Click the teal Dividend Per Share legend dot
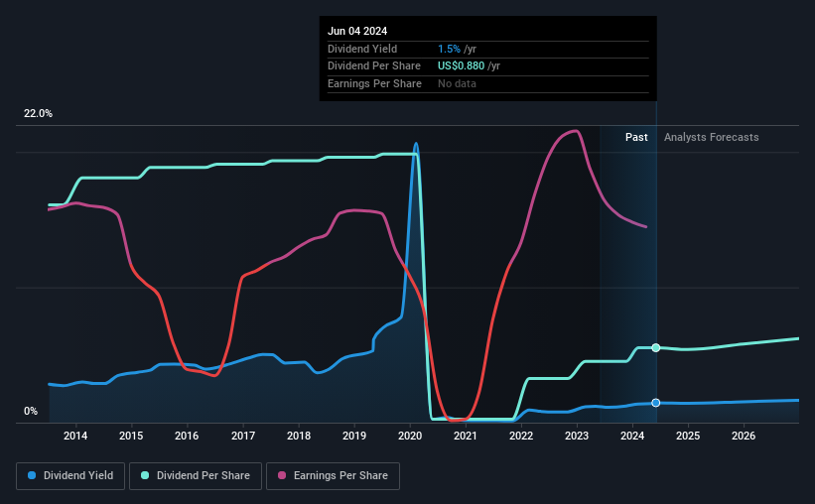 (x=145, y=475)
